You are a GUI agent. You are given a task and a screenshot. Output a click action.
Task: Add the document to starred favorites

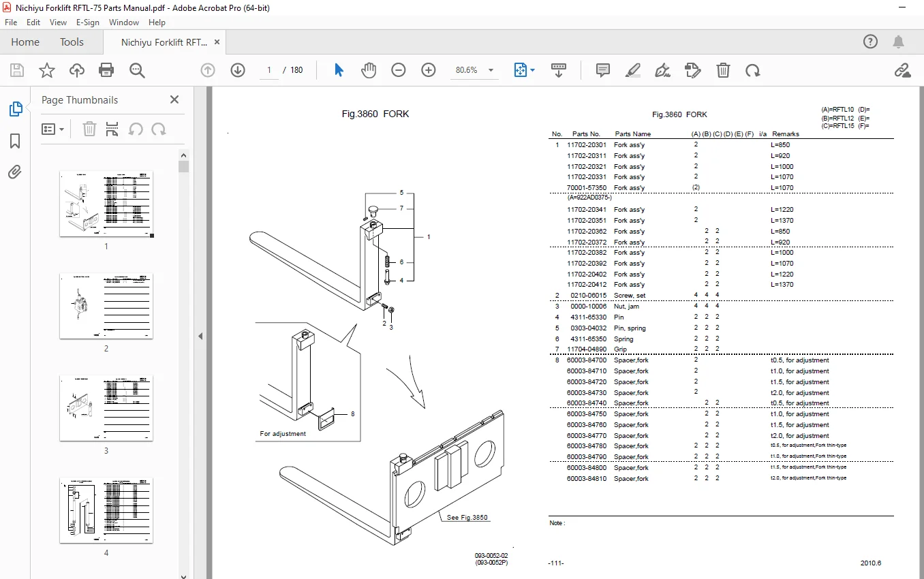tap(47, 70)
